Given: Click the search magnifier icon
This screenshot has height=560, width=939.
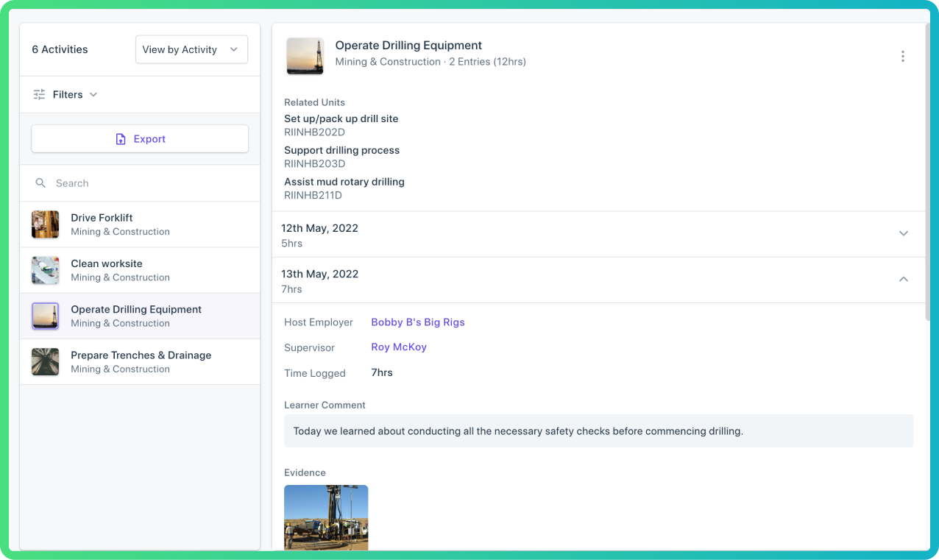Looking at the screenshot, I should tap(41, 183).
